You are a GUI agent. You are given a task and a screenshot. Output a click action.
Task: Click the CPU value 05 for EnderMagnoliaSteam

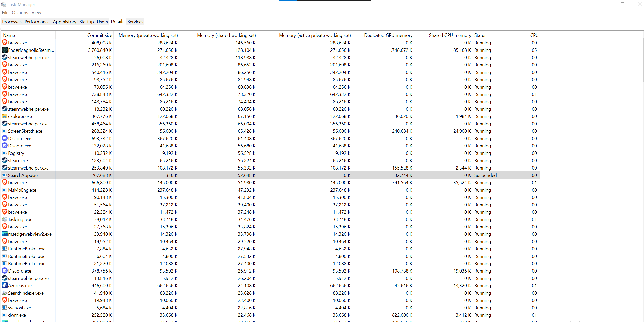[x=534, y=50]
